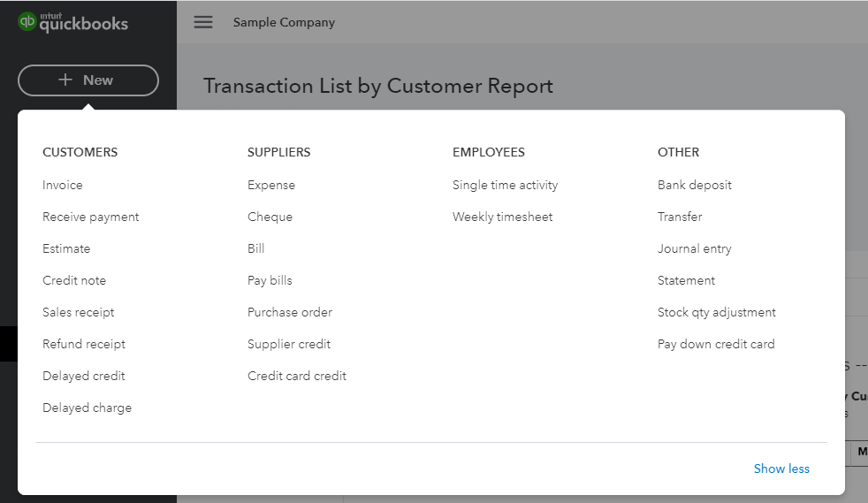
Task: Click the QuickBooks logo icon
Action: click(x=27, y=22)
